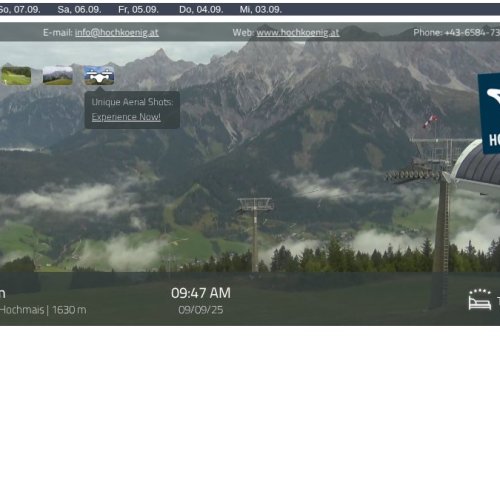Select the Fr, 05.09. date tab
Image resolution: width=500 pixels, height=500 pixels.
point(138,10)
